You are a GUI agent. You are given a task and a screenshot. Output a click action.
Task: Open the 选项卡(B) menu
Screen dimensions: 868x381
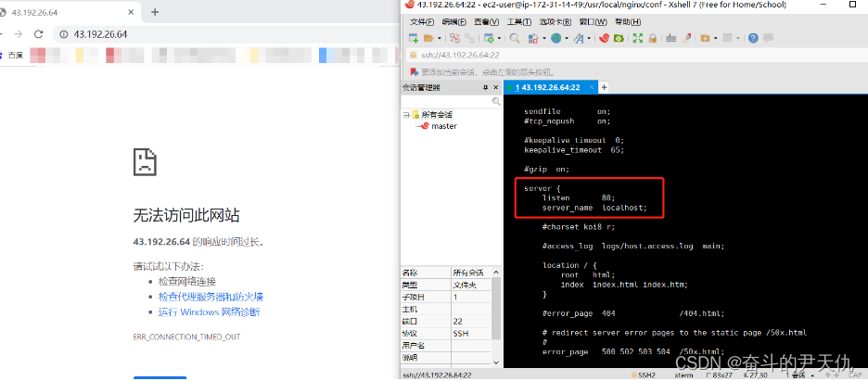tap(555, 22)
